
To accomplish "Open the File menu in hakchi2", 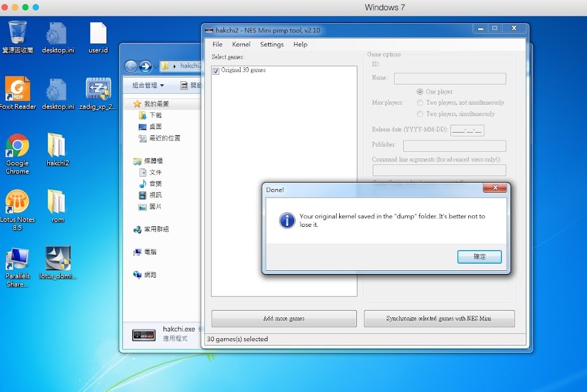I will pyautogui.click(x=217, y=44).
